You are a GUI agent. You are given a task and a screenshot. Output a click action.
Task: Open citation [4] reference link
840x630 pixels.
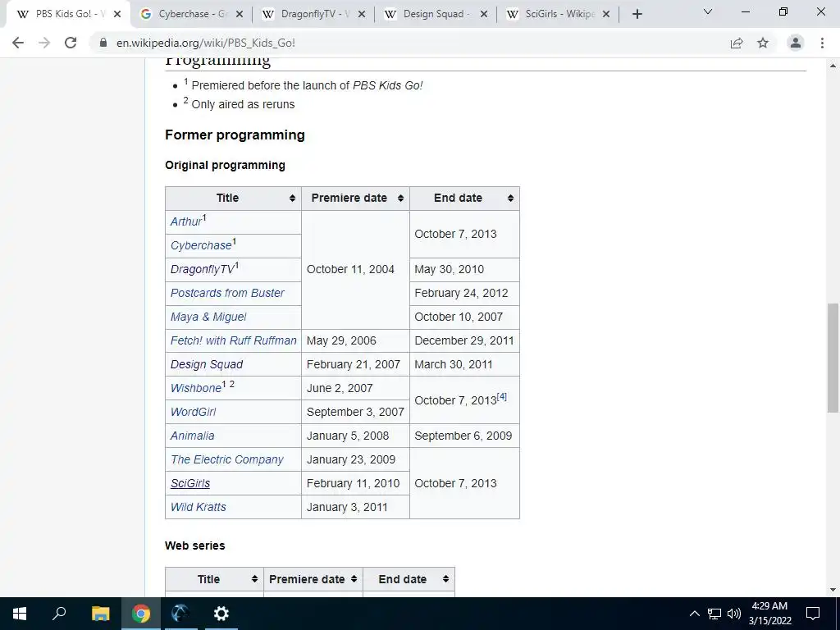(x=501, y=397)
